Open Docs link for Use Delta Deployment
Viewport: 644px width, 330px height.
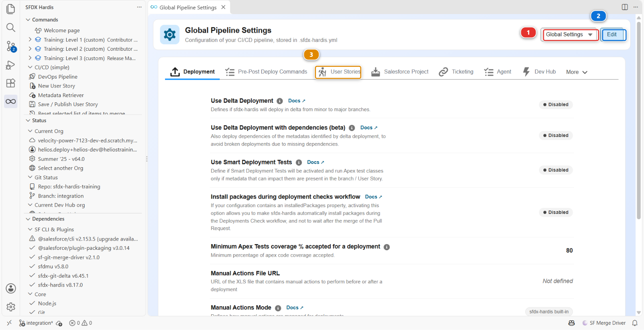click(x=297, y=101)
